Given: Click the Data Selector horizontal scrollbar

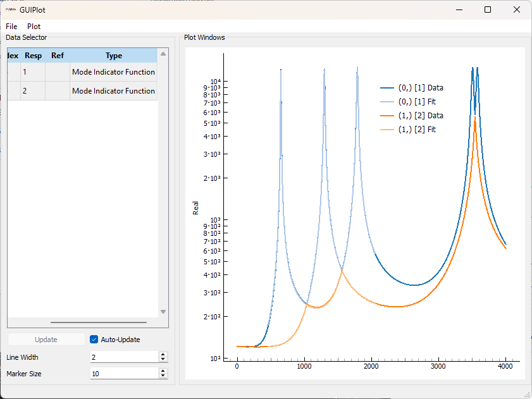Looking at the screenshot, I should click(x=98, y=322).
